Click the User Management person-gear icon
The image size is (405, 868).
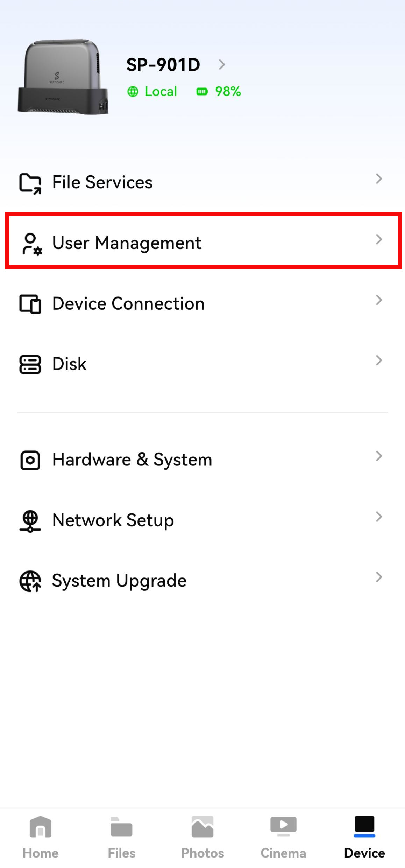pos(31,244)
